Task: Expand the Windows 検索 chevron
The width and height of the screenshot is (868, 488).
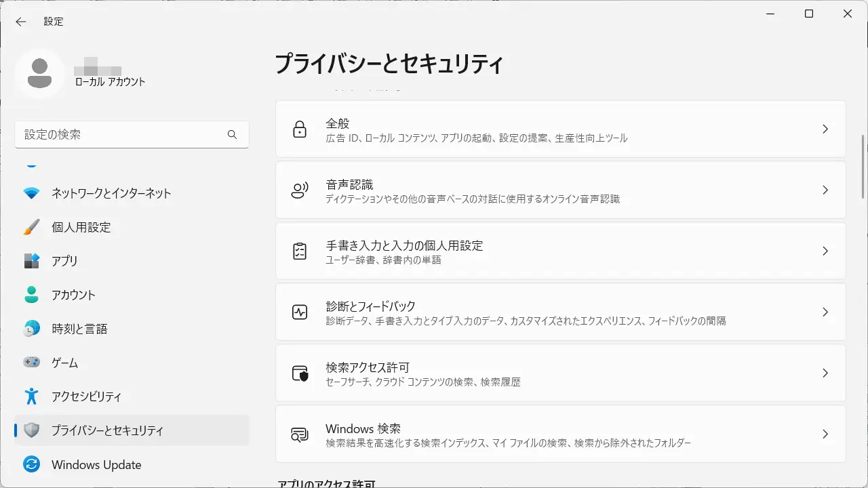Action: [x=825, y=434]
